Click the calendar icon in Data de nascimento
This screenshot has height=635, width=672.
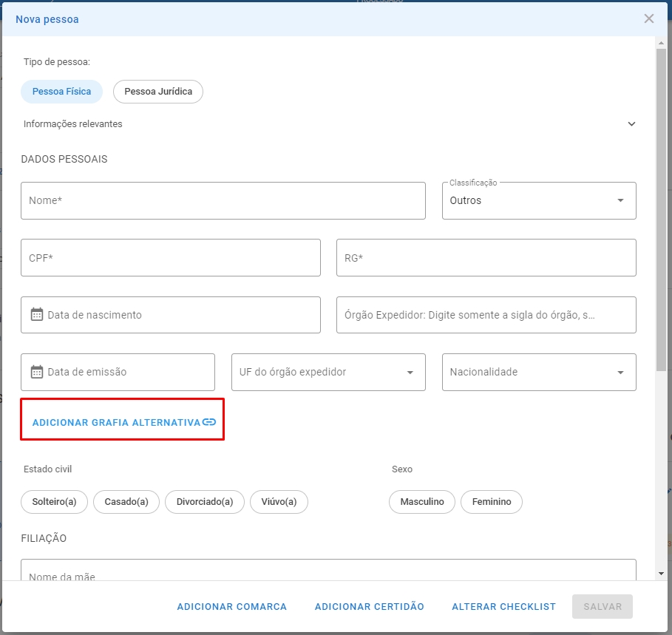point(37,314)
